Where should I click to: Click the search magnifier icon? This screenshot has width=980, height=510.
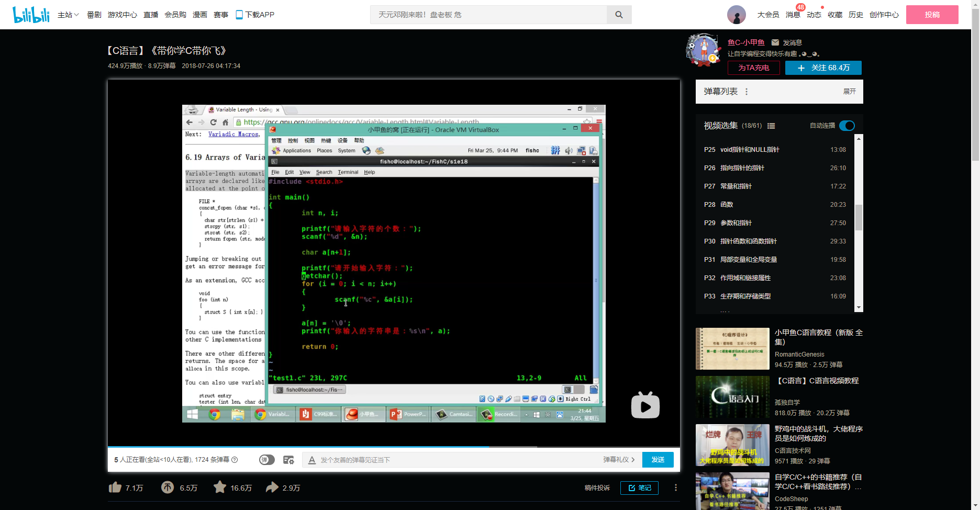coord(619,15)
